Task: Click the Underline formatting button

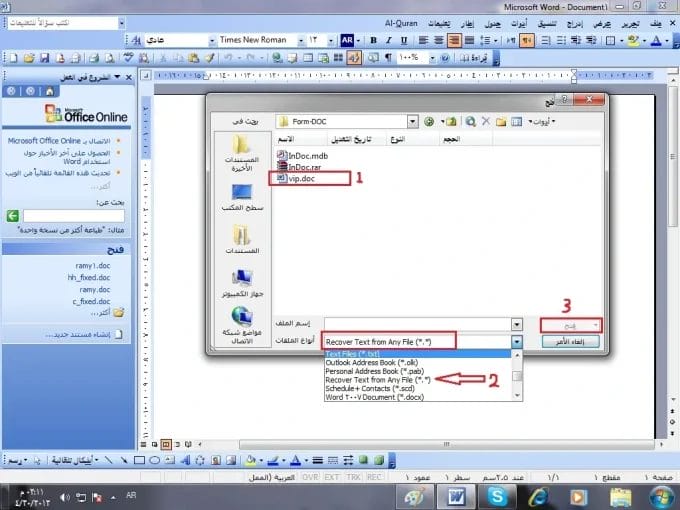Action: (x=405, y=40)
